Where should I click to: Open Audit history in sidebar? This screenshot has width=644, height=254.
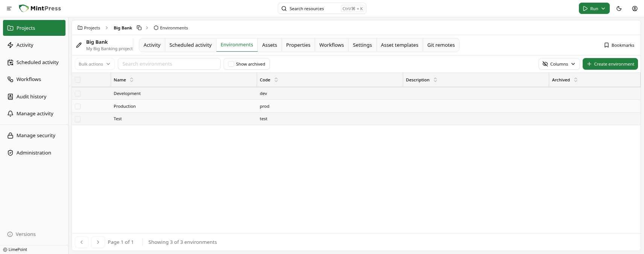coord(31,96)
